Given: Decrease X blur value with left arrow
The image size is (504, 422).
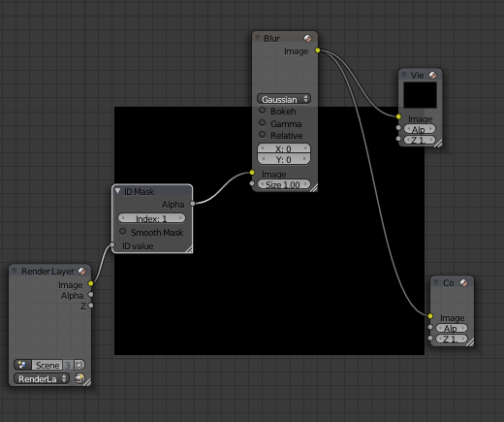Looking at the screenshot, I should point(263,148).
